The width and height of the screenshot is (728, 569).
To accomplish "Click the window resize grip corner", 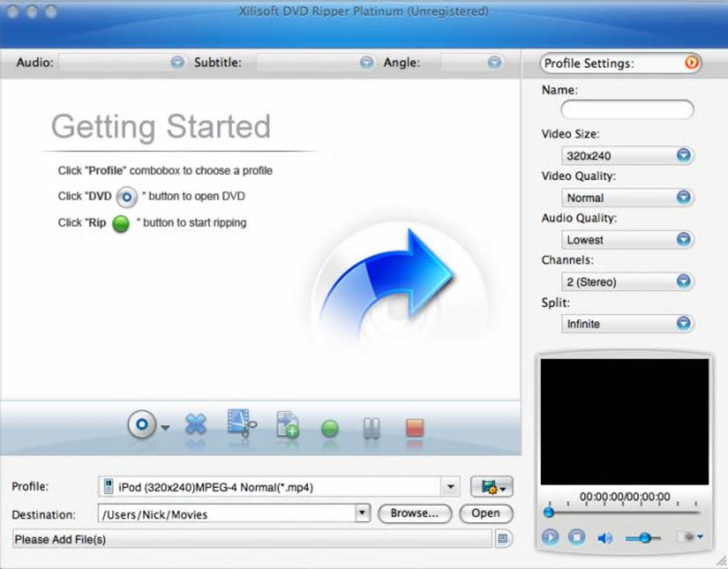I will [720, 561].
